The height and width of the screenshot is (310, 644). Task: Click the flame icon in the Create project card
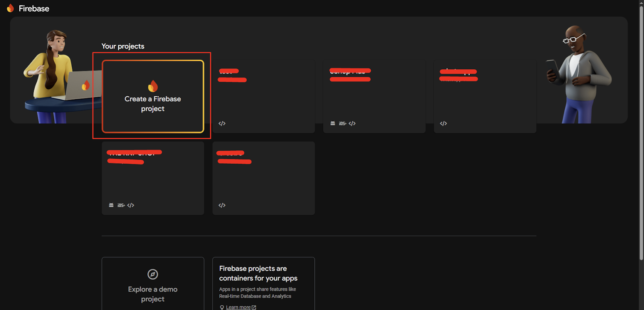[153, 86]
